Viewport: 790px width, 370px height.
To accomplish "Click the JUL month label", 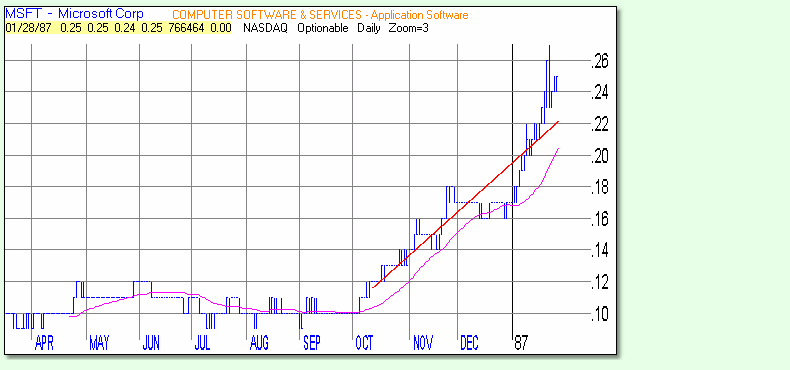I will (x=202, y=344).
